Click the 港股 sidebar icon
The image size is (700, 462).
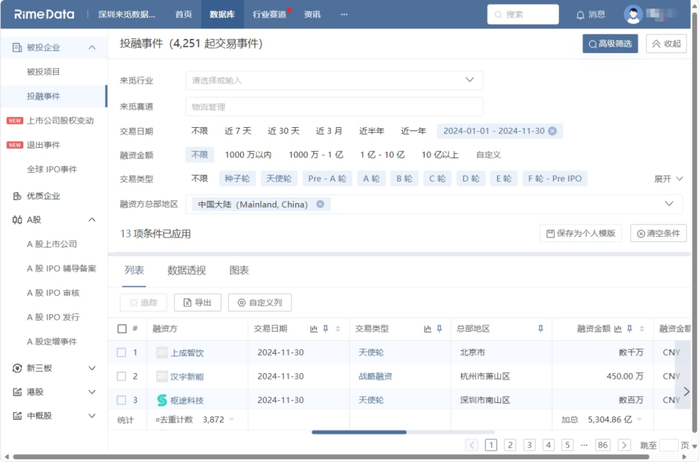(17, 392)
